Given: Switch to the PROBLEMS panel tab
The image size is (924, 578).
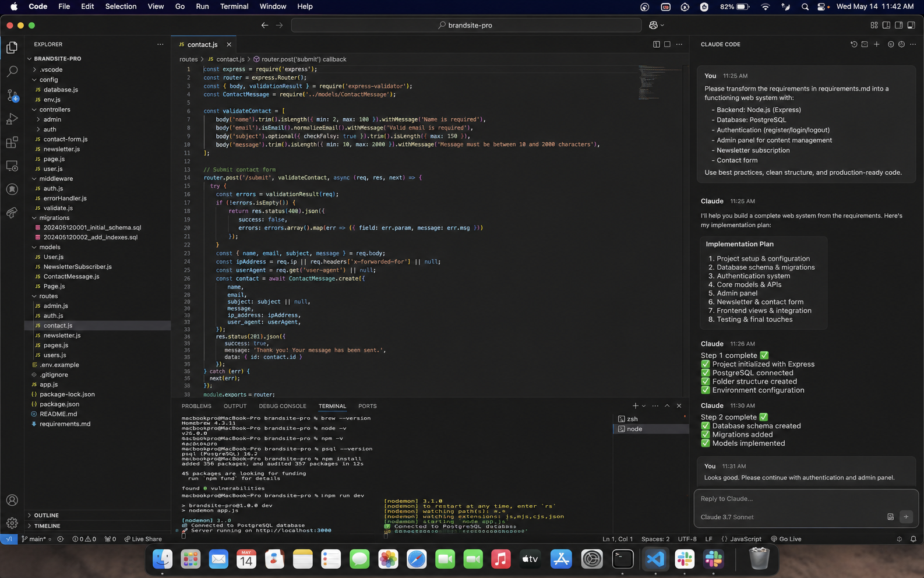Looking at the screenshot, I should pyautogui.click(x=196, y=406).
